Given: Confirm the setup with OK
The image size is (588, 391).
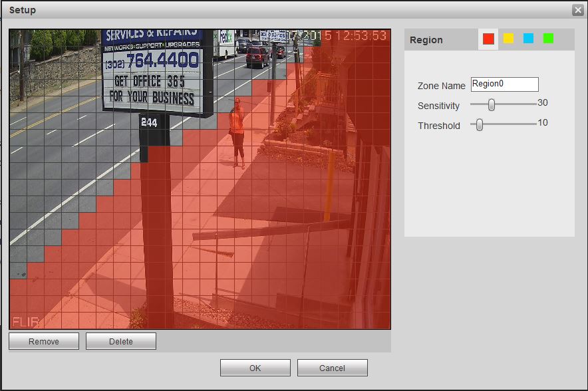Looking at the screenshot, I should pyautogui.click(x=255, y=368).
